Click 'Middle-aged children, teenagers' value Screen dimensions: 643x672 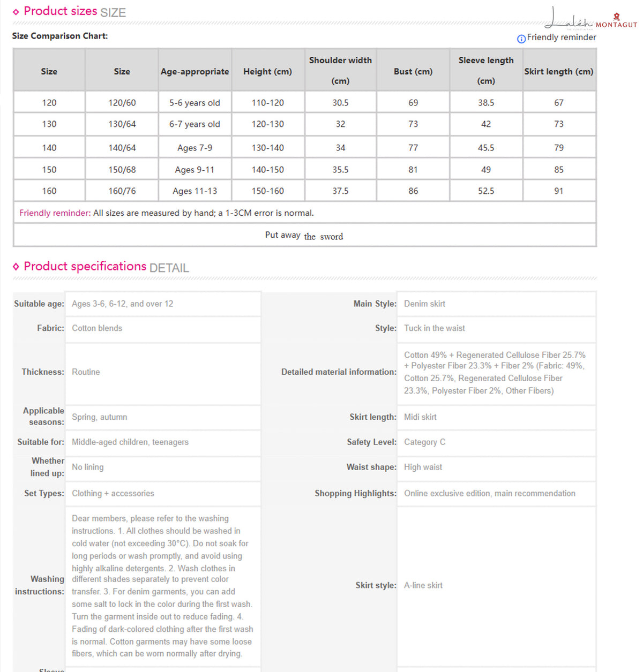pos(130,442)
